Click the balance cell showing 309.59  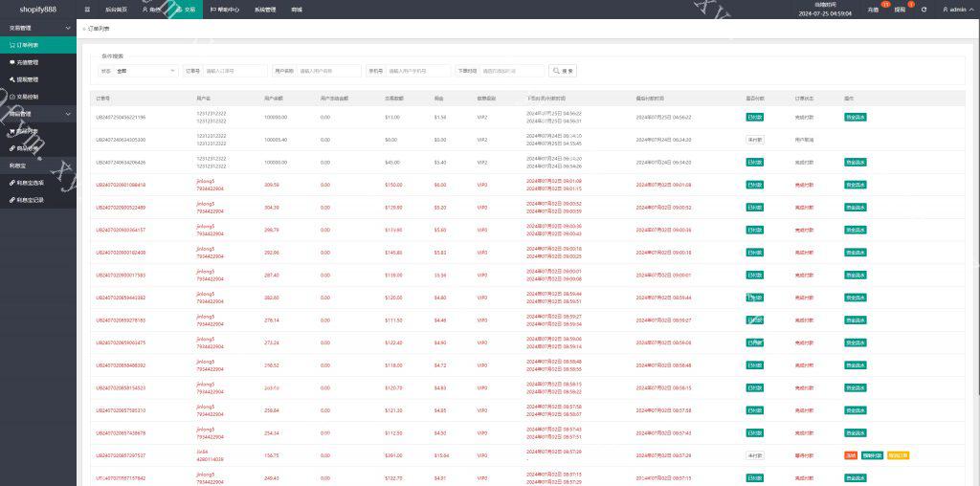click(x=271, y=185)
